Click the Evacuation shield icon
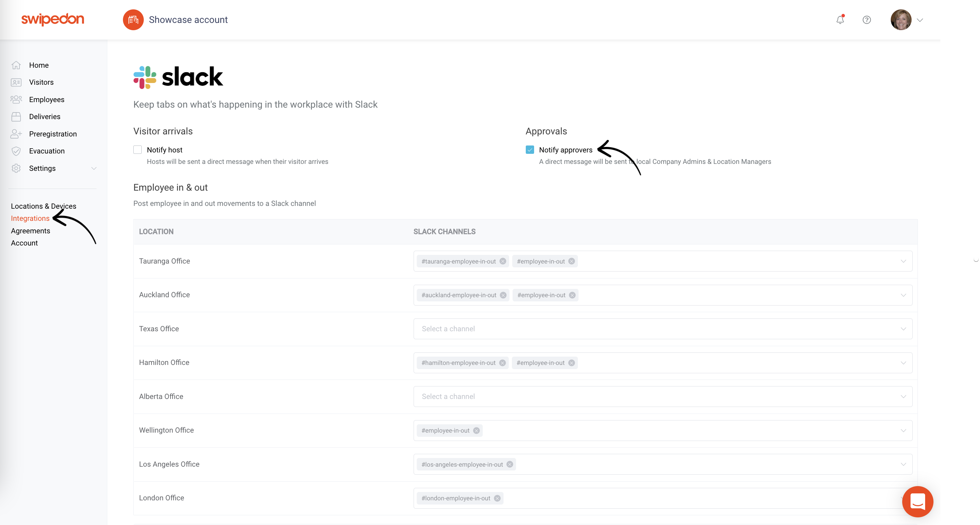The width and height of the screenshot is (980, 525). click(16, 151)
